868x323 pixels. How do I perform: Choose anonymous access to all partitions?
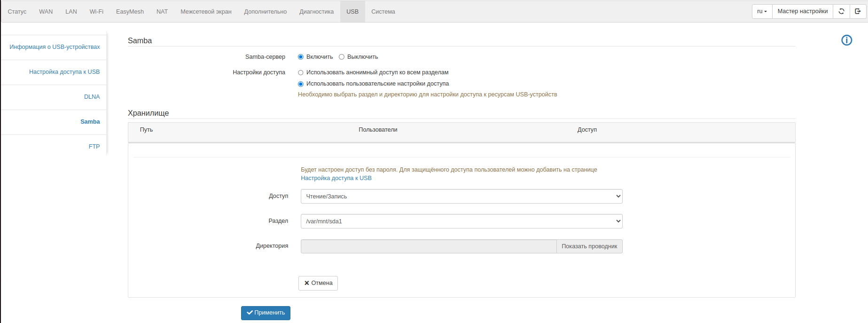point(301,73)
